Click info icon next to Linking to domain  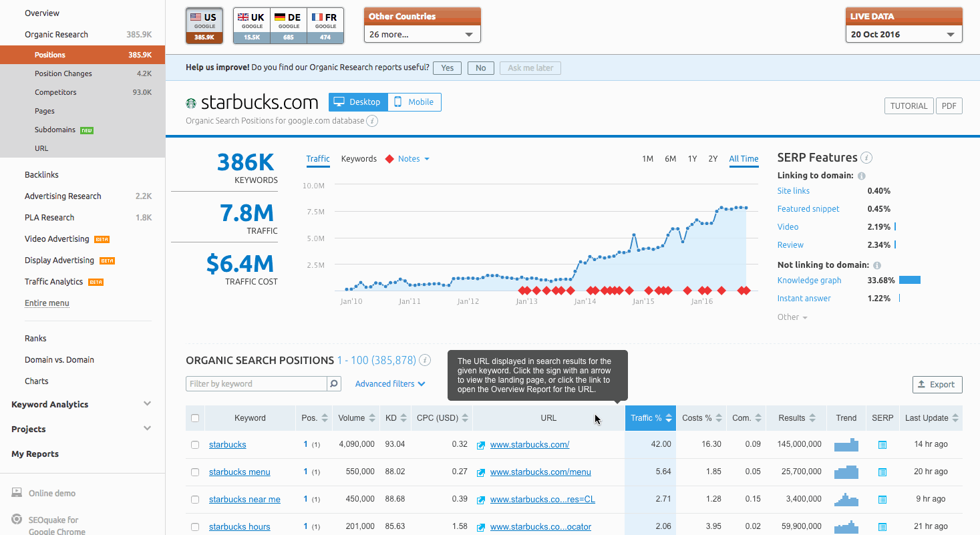[x=861, y=176]
